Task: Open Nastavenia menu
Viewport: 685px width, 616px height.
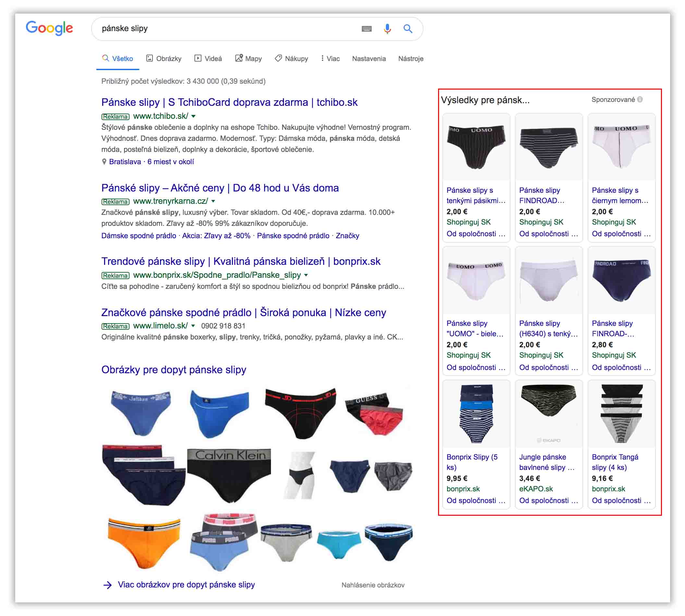Action: pyautogui.click(x=369, y=58)
